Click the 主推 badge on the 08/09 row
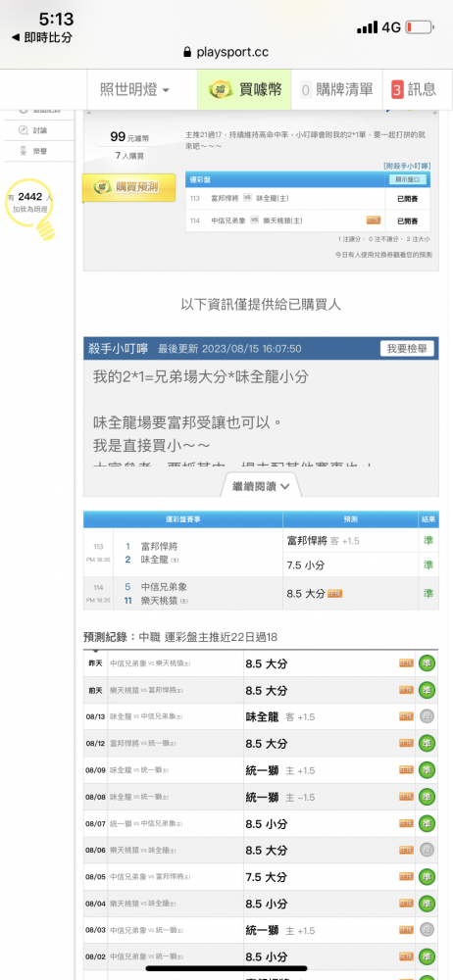The height and width of the screenshot is (980, 453). pos(407,770)
